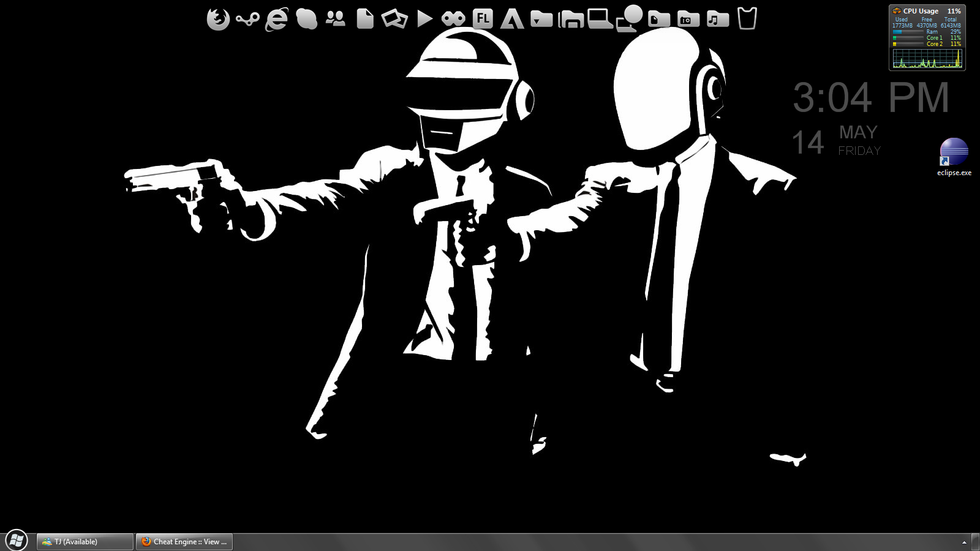
Task: Open the Recycle Bin dock icon
Action: (x=747, y=18)
